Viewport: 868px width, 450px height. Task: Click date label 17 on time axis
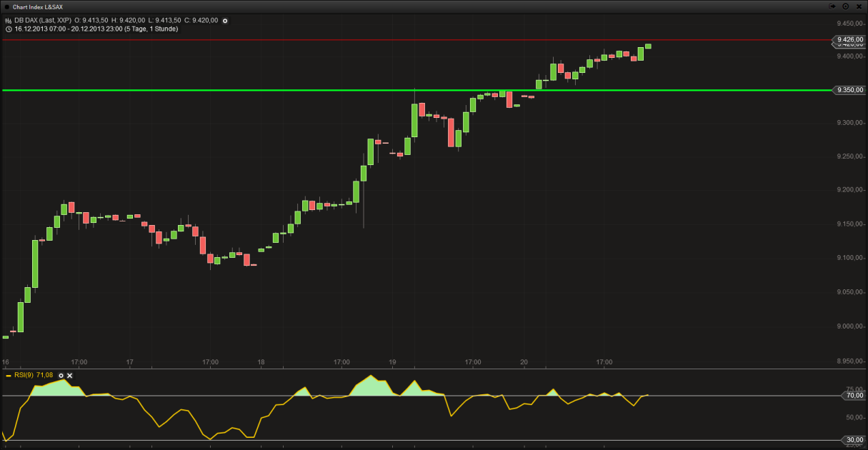(x=130, y=362)
